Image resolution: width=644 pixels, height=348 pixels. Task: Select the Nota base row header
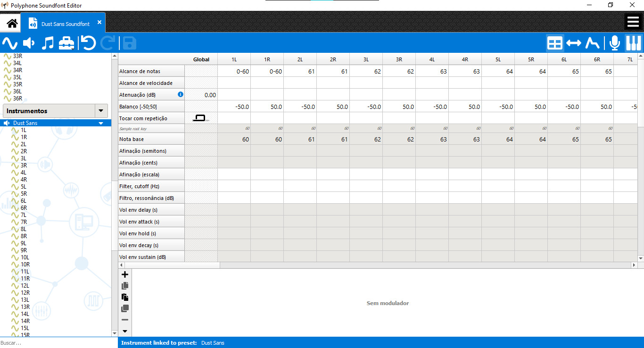[x=151, y=139]
